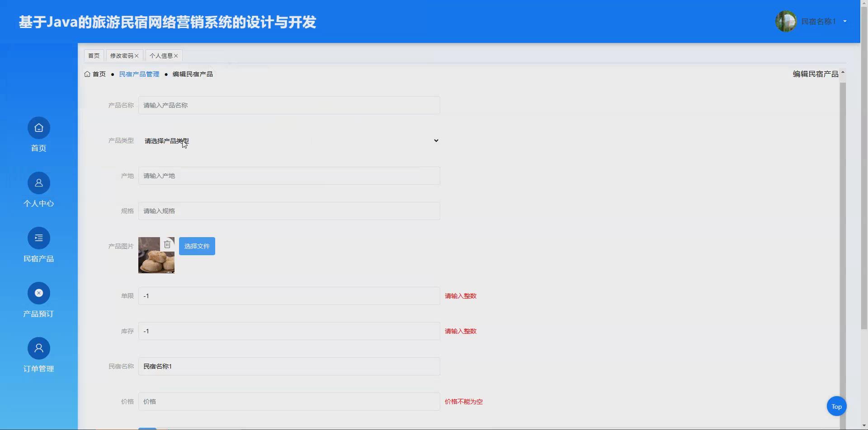This screenshot has height=430, width=868.
Task: Switch to the 个人信息 tab
Action: [x=160, y=56]
